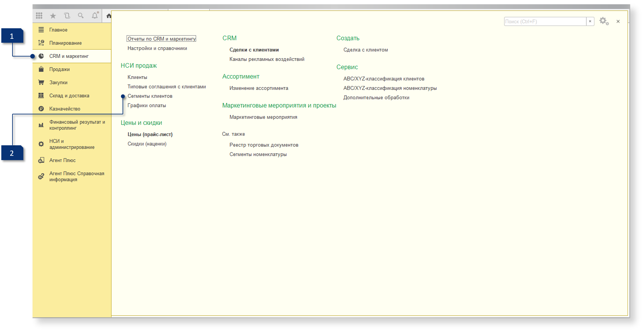Open the Казначейство section
This screenshot has width=644, height=332.
pos(72,109)
